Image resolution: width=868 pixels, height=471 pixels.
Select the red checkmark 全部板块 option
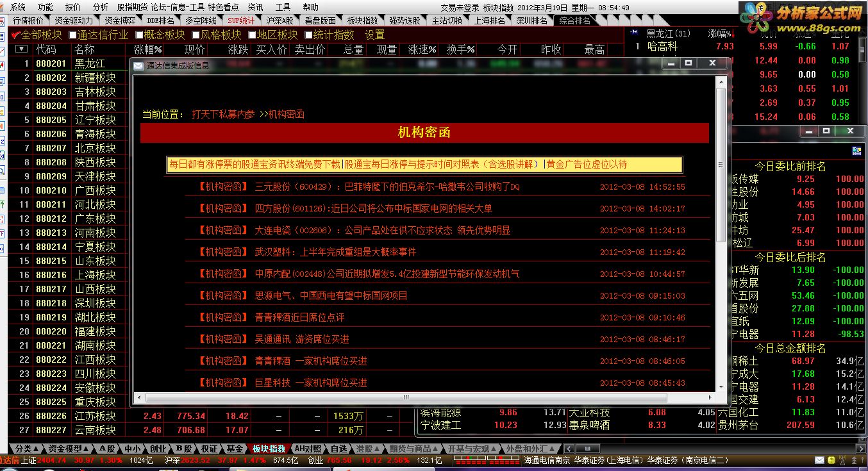(x=37, y=35)
